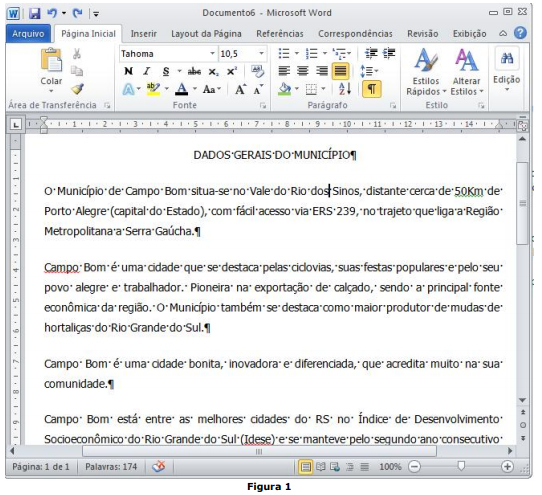Open Customize Quick Access Toolbar dropdown

click(96, 14)
